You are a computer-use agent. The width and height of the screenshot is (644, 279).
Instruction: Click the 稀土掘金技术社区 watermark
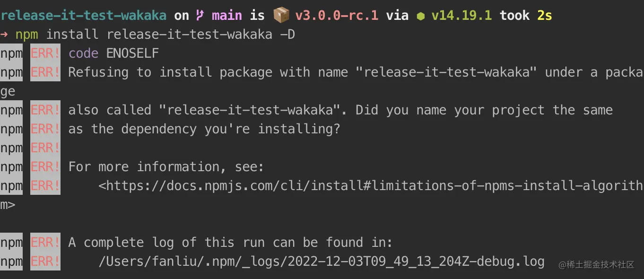(x=596, y=265)
